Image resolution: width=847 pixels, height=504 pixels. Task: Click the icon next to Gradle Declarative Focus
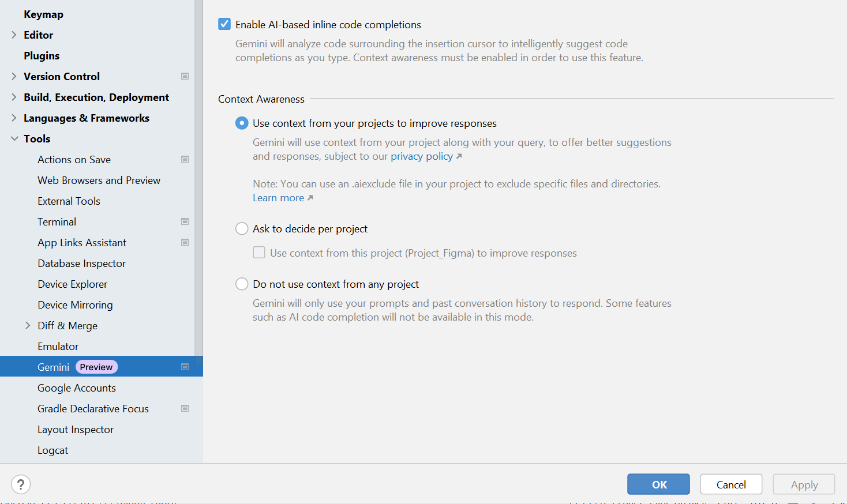coord(185,408)
